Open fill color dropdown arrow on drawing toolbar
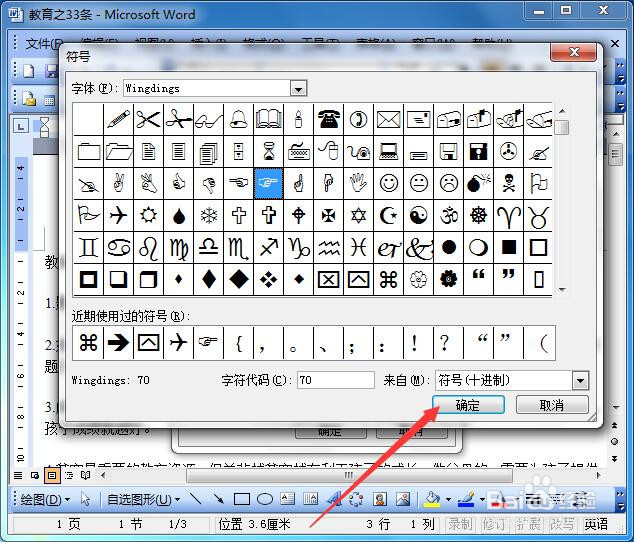Viewport: 634px width, 542px height. (448, 500)
